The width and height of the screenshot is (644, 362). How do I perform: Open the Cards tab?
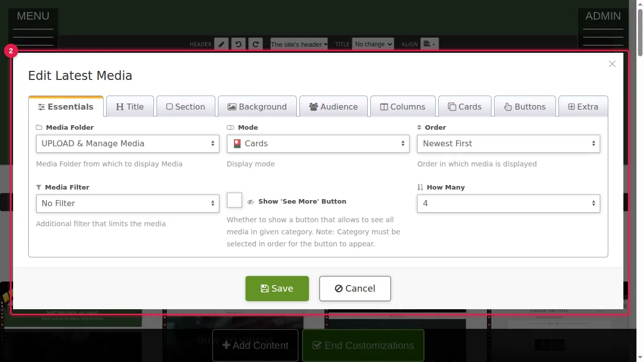465,107
